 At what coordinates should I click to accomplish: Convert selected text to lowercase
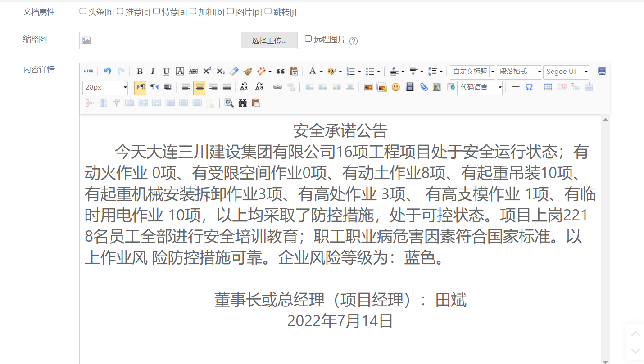point(259,87)
